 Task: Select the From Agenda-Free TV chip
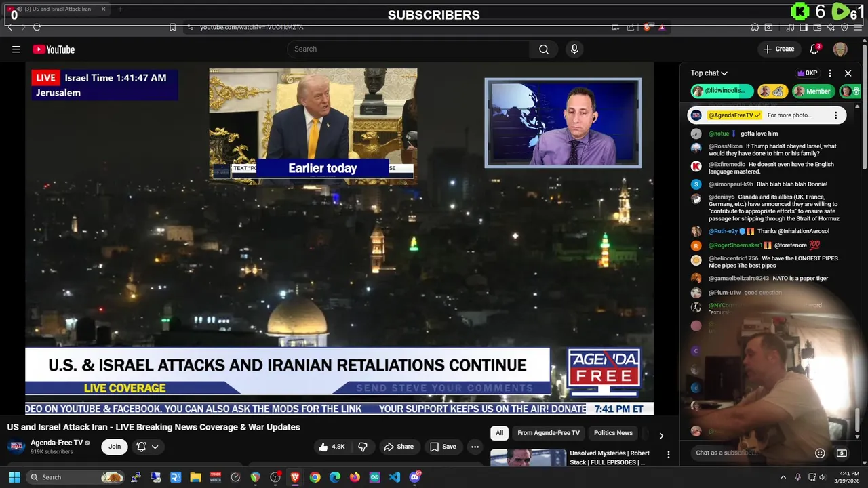549,433
